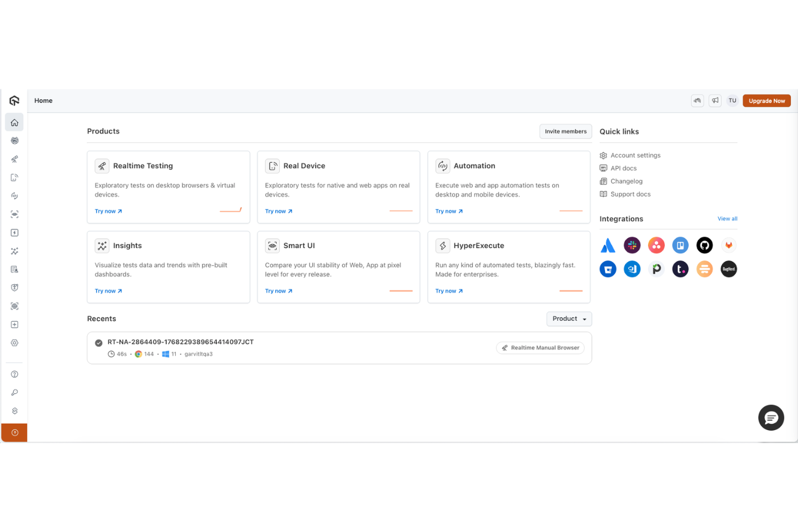Open the test list icon in sidebar
Viewport: 798px width, 532px height.
tap(15, 270)
